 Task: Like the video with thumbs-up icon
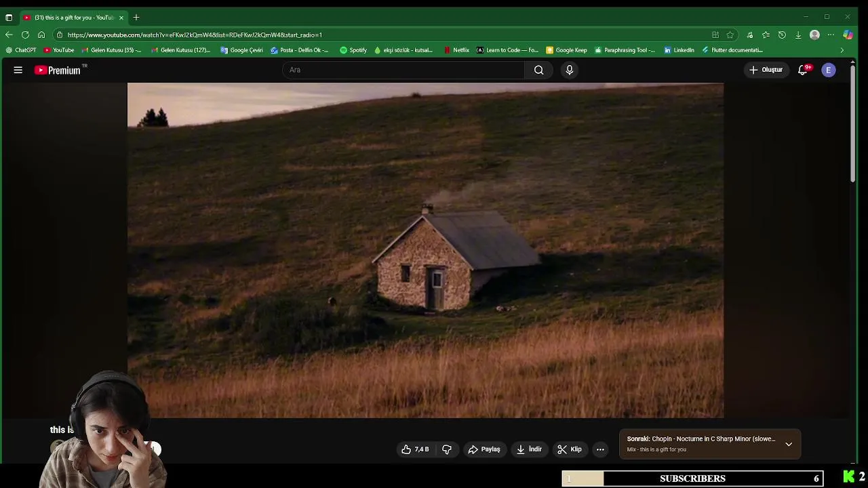coord(415,449)
